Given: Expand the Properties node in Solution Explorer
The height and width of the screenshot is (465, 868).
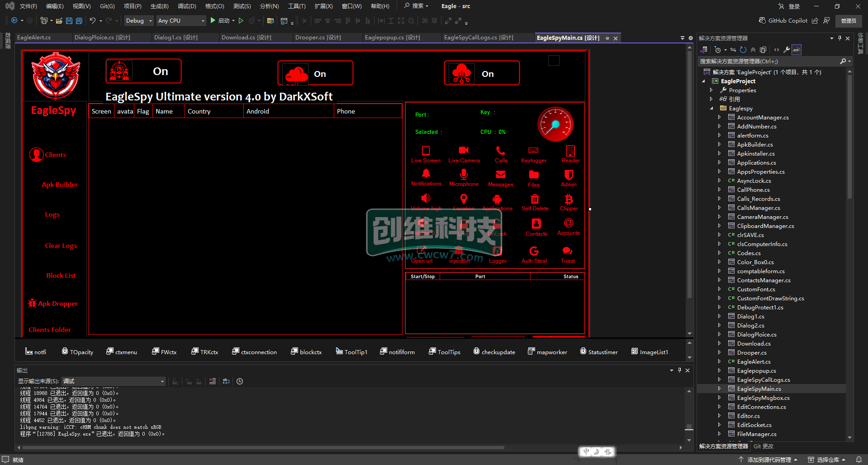Looking at the screenshot, I should pyautogui.click(x=711, y=90).
